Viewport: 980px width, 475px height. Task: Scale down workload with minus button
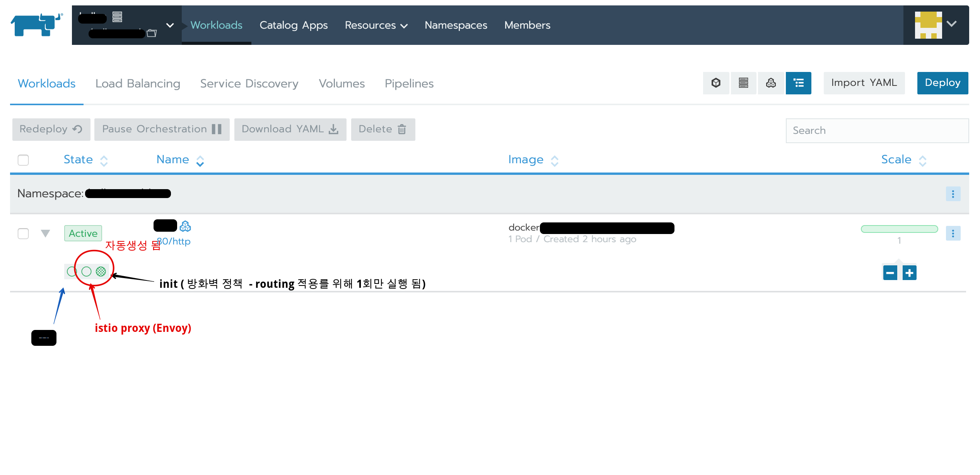click(x=890, y=273)
